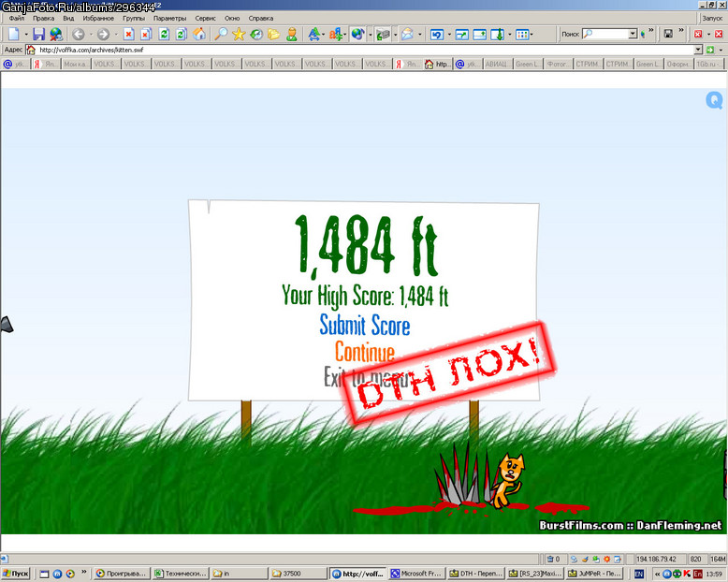Go back with the left arrow button
Image resolution: width=728 pixels, height=582 pixels.
[79, 35]
